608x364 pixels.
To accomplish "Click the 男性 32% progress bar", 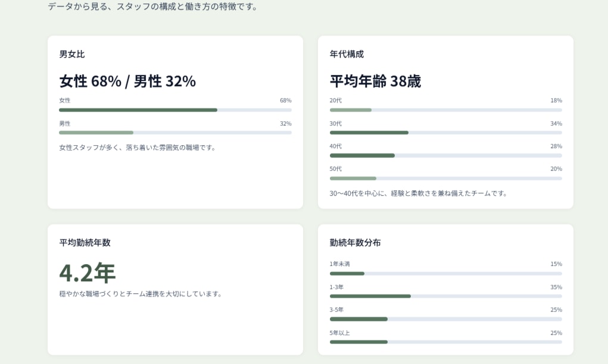I will coord(175,133).
